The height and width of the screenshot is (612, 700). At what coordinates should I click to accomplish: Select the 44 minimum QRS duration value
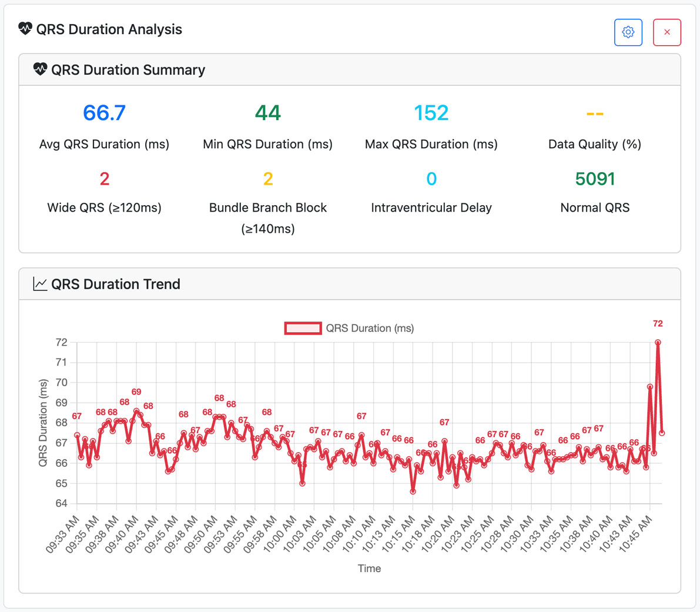268,112
